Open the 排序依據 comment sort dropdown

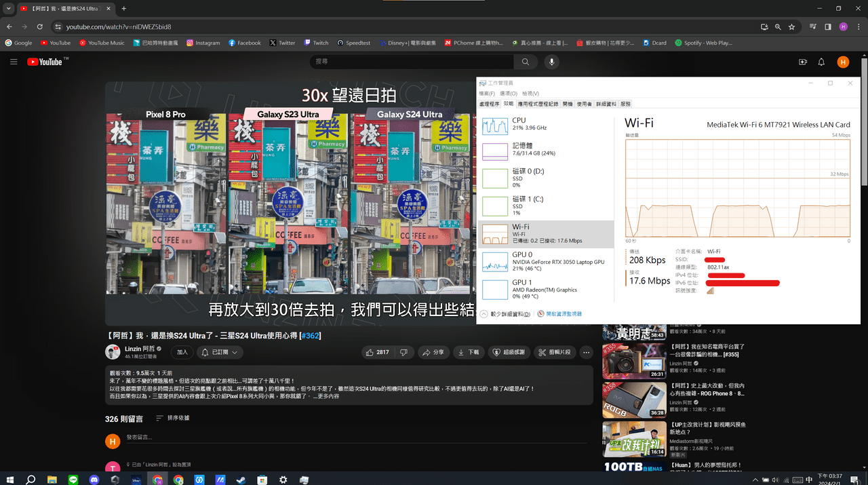tap(173, 418)
